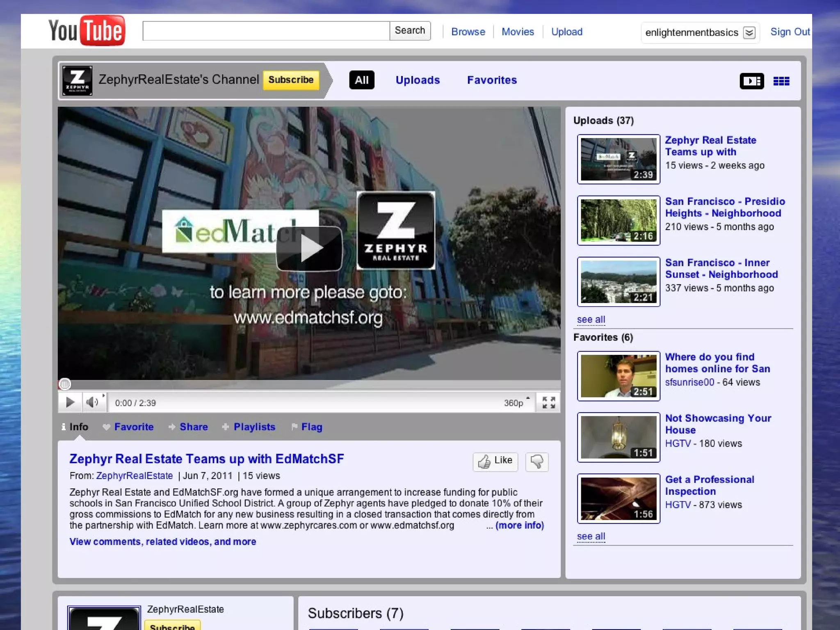This screenshot has width=840, height=630.
Task: Open the Share option below the video
Action: pyautogui.click(x=193, y=427)
